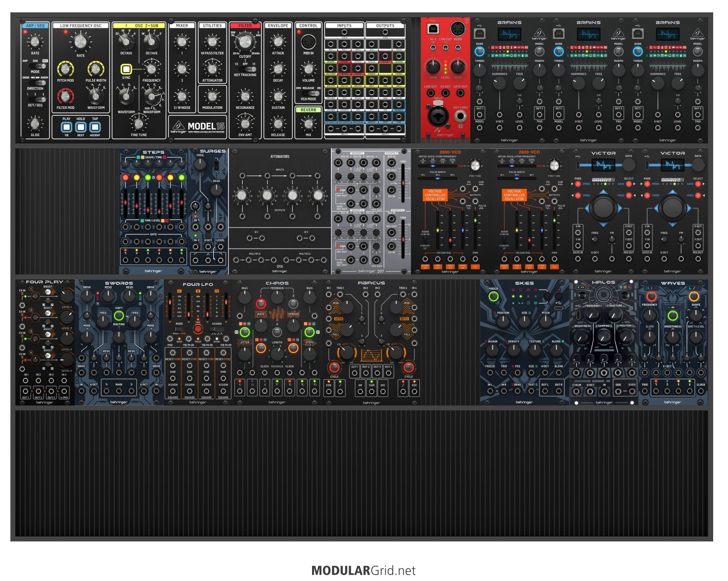Click the MIDI IN socket on Model 15

tap(309, 41)
